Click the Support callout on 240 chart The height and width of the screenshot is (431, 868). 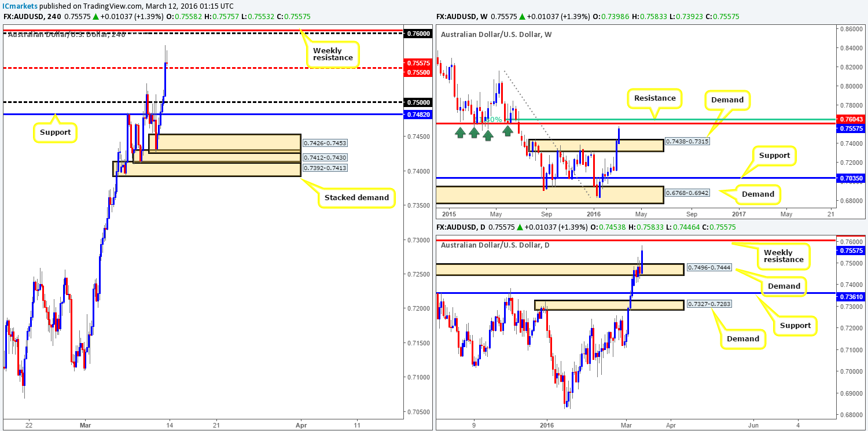click(x=55, y=132)
